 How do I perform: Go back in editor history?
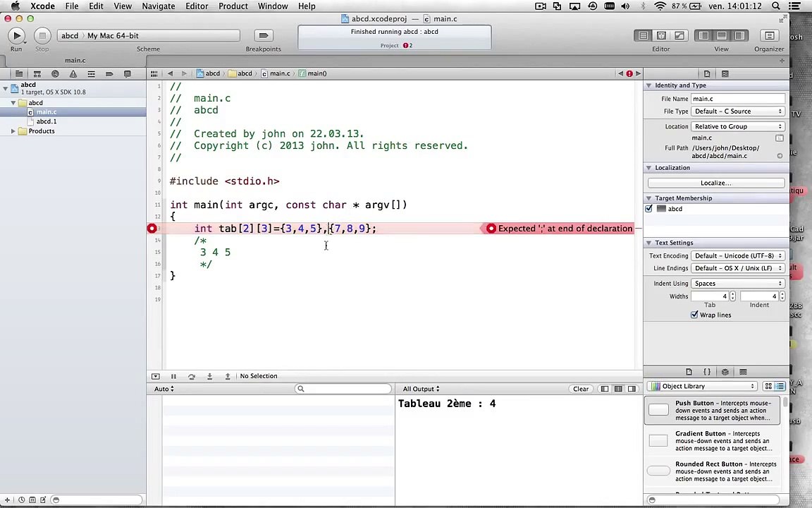171,73
